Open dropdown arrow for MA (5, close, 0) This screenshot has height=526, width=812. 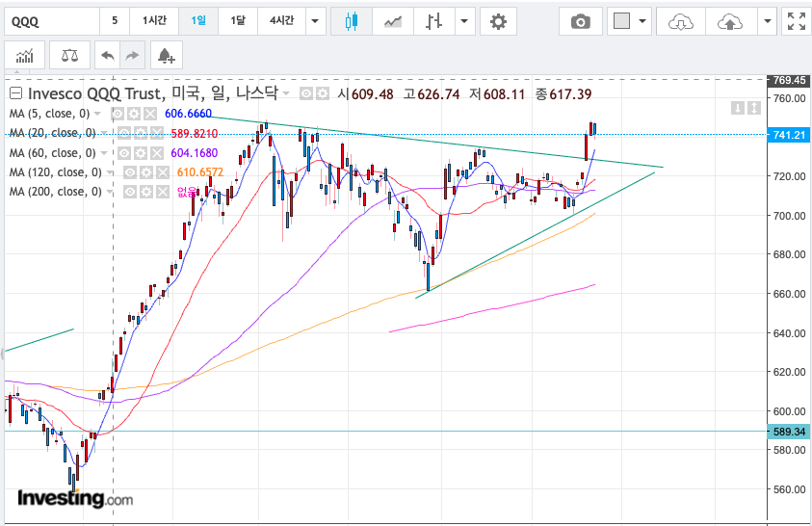pos(97,114)
